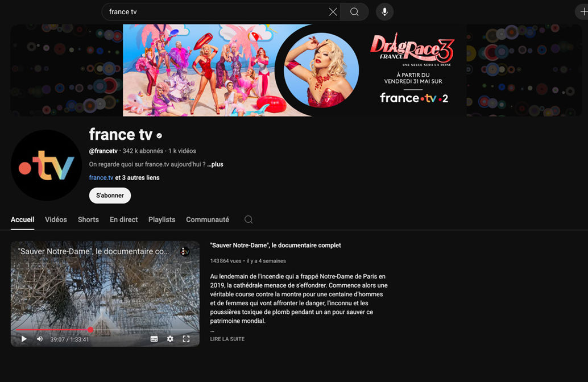Click the 'il y a 4 semaines' upload date
The image size is (588, 382).
(x=266, y=261)
